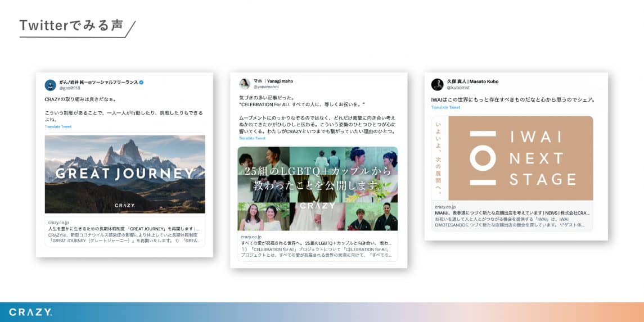644x322 pixels.
Task: Open the handle @yanemahoi
Action: coord(265,87)
